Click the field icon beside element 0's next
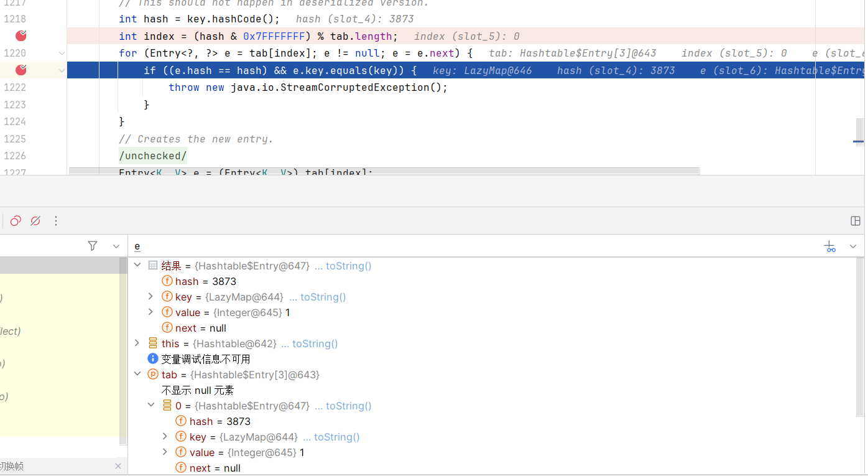 [x=181, y=467]
